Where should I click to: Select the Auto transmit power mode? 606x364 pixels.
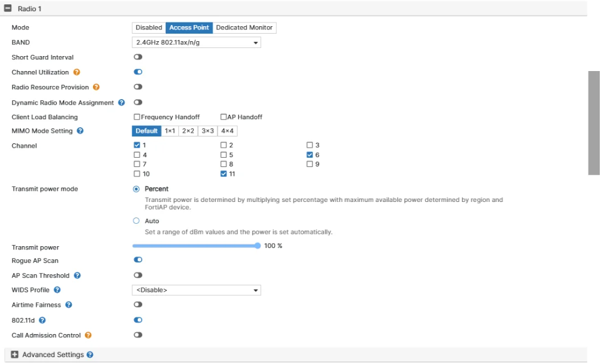(x=137, y=221)
